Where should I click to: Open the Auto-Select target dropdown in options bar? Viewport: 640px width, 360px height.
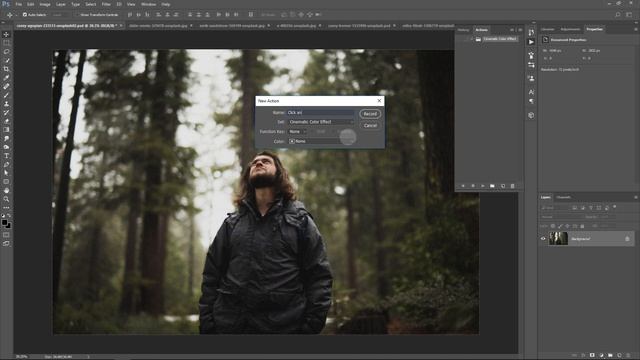click(x=62, y=15)
